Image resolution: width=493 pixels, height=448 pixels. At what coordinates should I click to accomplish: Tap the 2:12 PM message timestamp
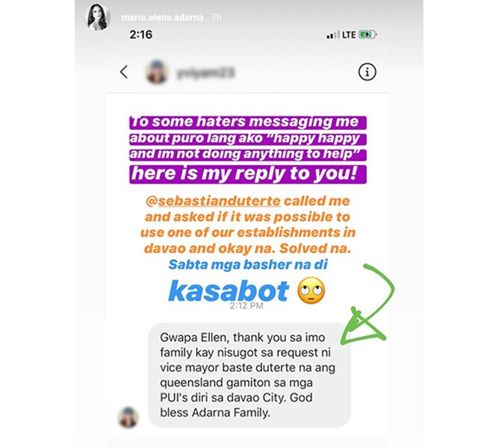[x=246, y=305]
